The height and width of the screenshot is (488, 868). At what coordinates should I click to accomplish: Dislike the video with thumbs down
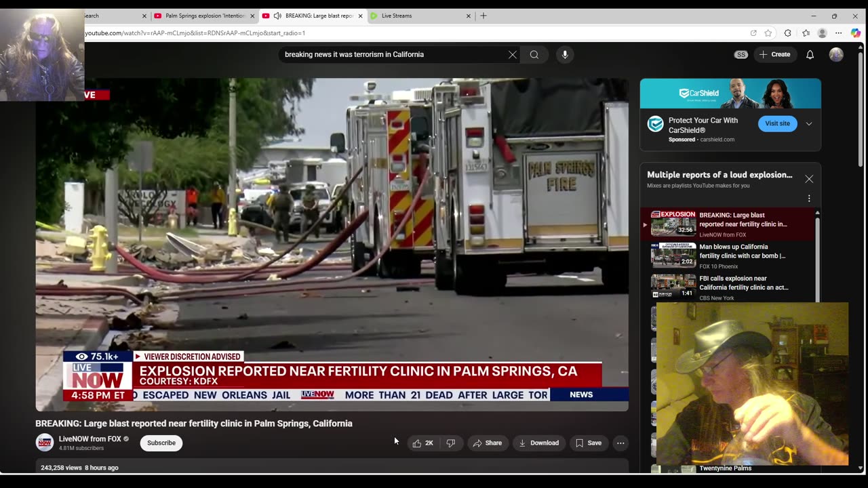[x=451, y=443]
